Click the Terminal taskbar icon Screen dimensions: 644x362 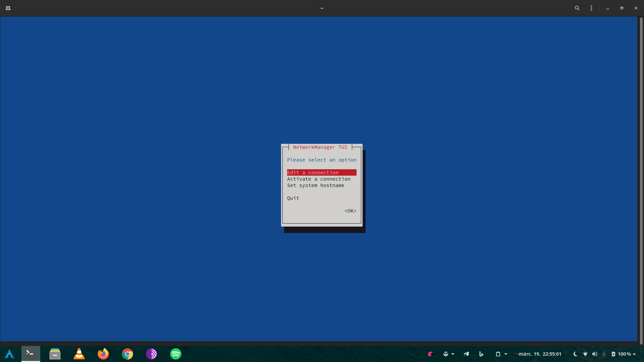[x=31, y=354]
